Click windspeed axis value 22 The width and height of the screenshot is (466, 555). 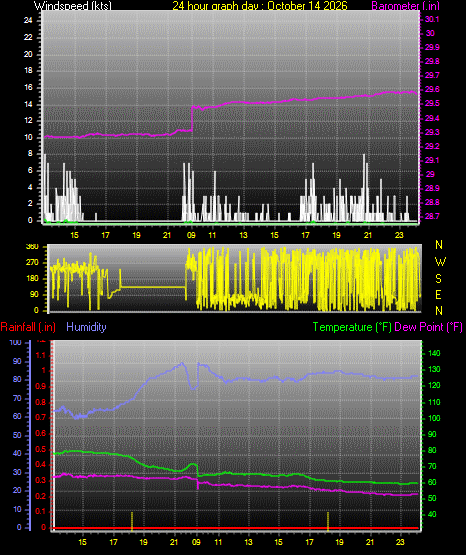28,37
